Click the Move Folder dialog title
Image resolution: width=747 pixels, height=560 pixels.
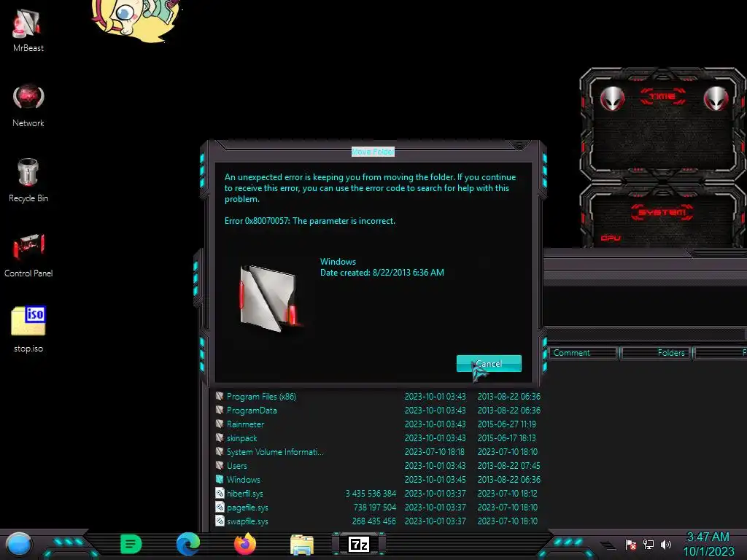[x=373, y=152]
